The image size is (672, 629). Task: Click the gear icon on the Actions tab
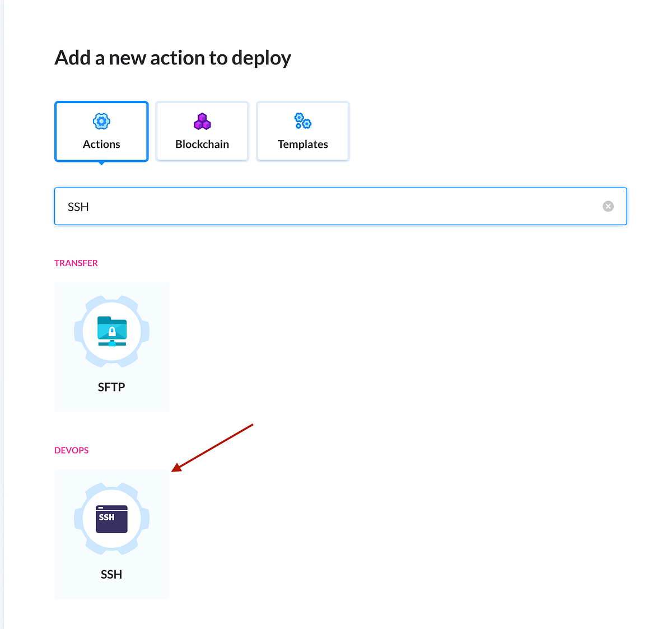101,121
